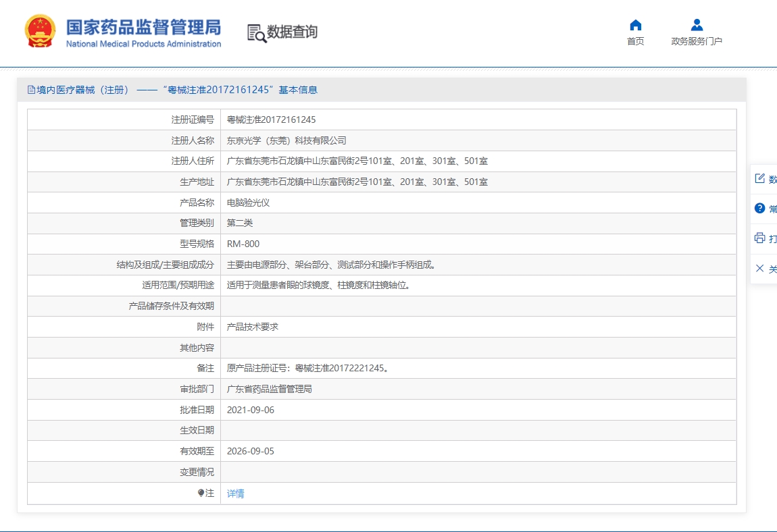
Task: Select approval date 2021-09-06
Action: [x=250, y=410]
